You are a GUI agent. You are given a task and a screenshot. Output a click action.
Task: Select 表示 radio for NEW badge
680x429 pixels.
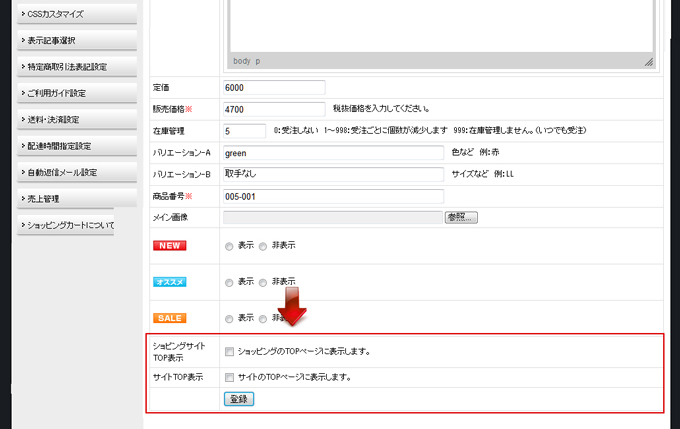point(229,246)
